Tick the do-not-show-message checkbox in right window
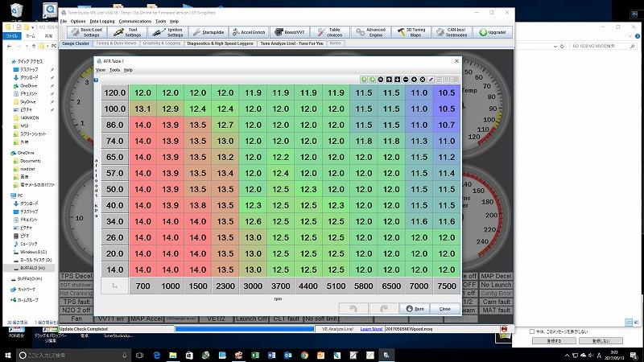Image resolution: width=644 pixels, height=362 pixels. 532,331
